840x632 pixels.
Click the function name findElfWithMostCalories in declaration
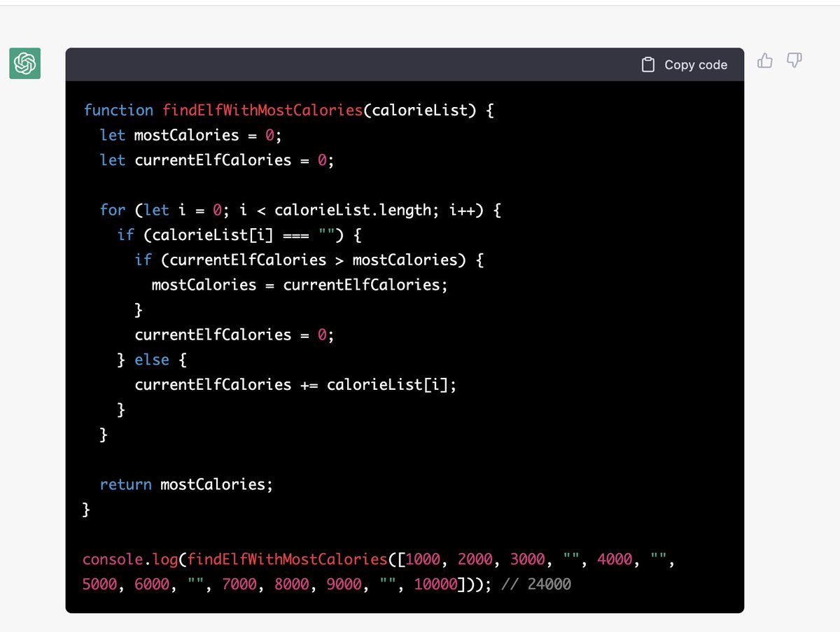[262, 110]
